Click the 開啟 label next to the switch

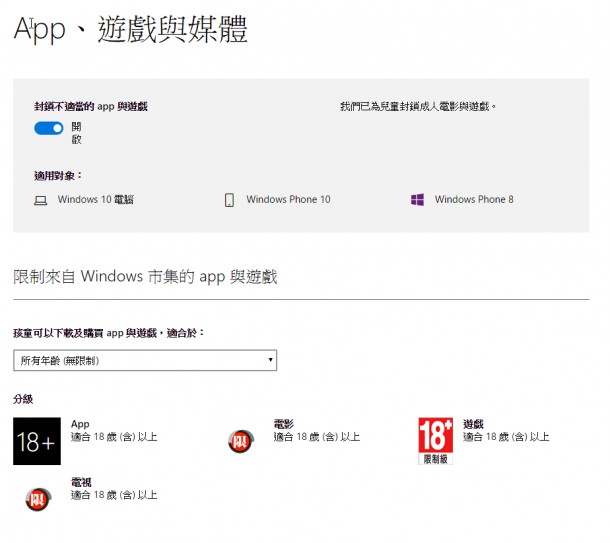[x=76, y=133]
